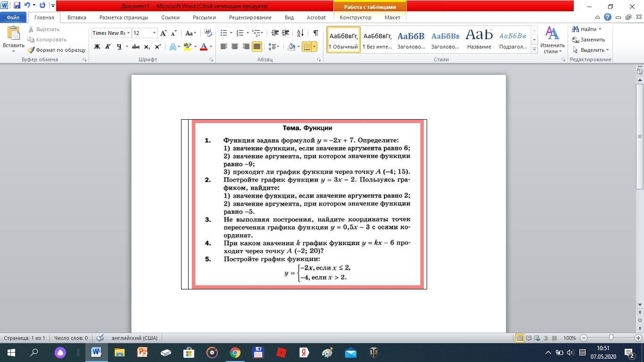Align paragraph text to the left

click(x=224, y=47)
